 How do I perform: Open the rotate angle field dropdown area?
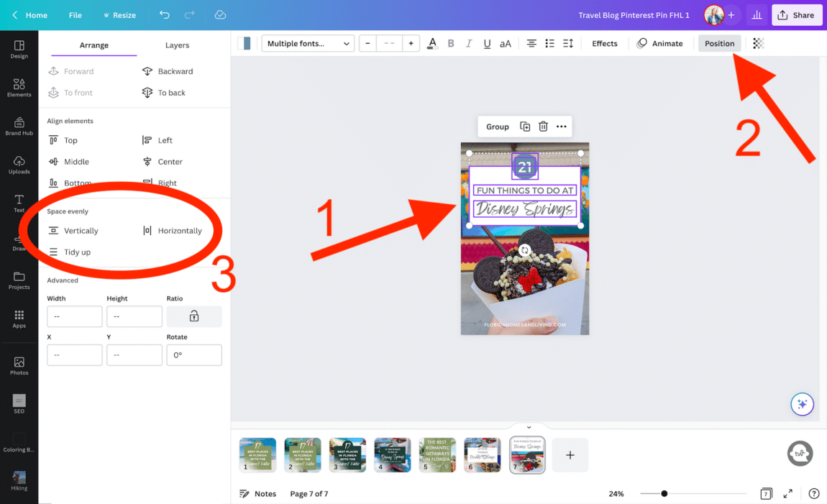pyautogui.click(x=193, y=354)
